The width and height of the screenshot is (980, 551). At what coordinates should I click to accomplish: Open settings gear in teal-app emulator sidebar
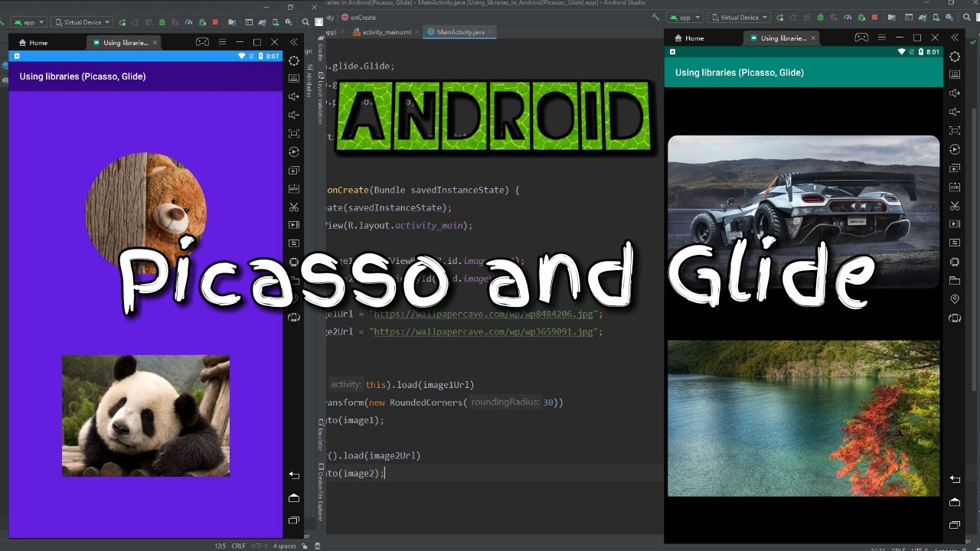tap(955, 57)
